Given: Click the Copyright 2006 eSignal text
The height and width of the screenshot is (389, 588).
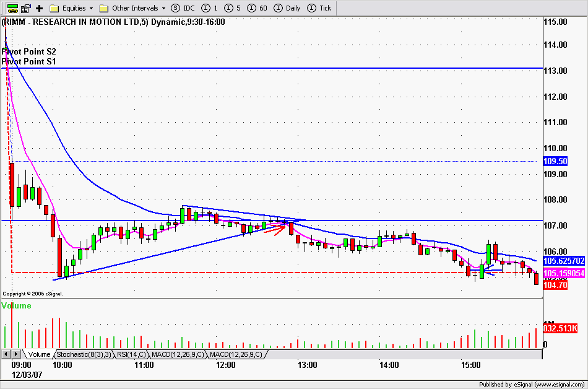Looking at the screenshot, I should pos(33,294).
